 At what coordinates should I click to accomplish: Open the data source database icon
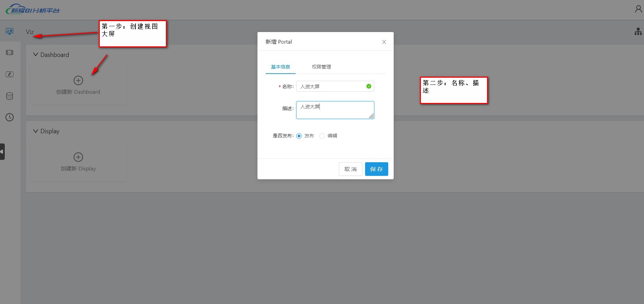(10, 96)
